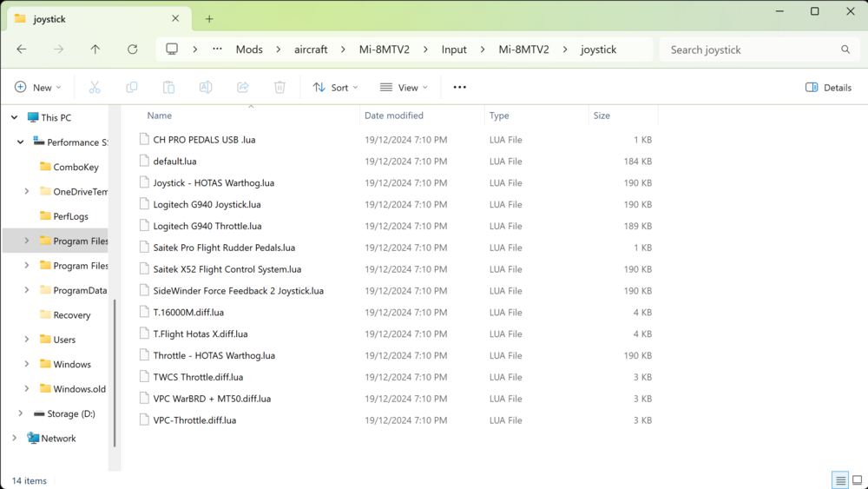Expand the Network tree node

click(x=15, y=438)
